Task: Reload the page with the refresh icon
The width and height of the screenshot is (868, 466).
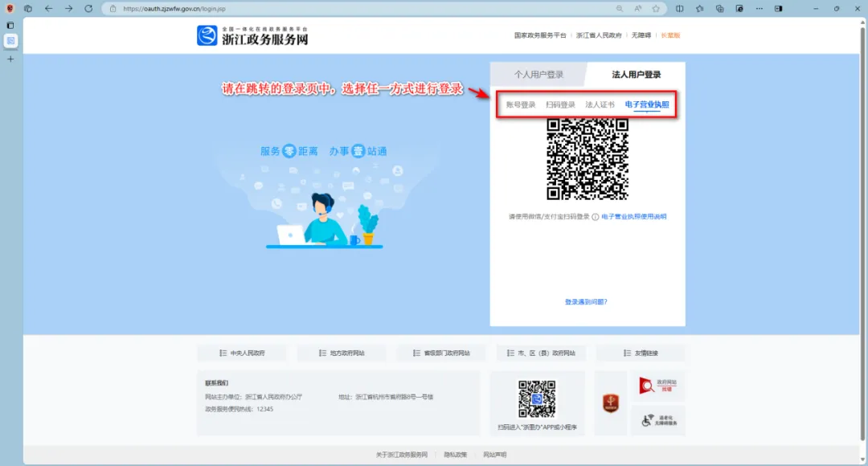Action: (88, 9)
